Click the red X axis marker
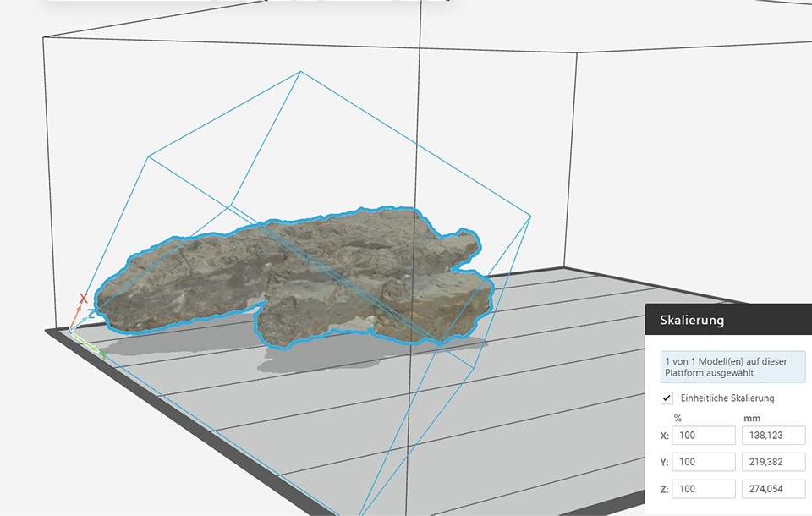812x516 pixels. [83, 299]
